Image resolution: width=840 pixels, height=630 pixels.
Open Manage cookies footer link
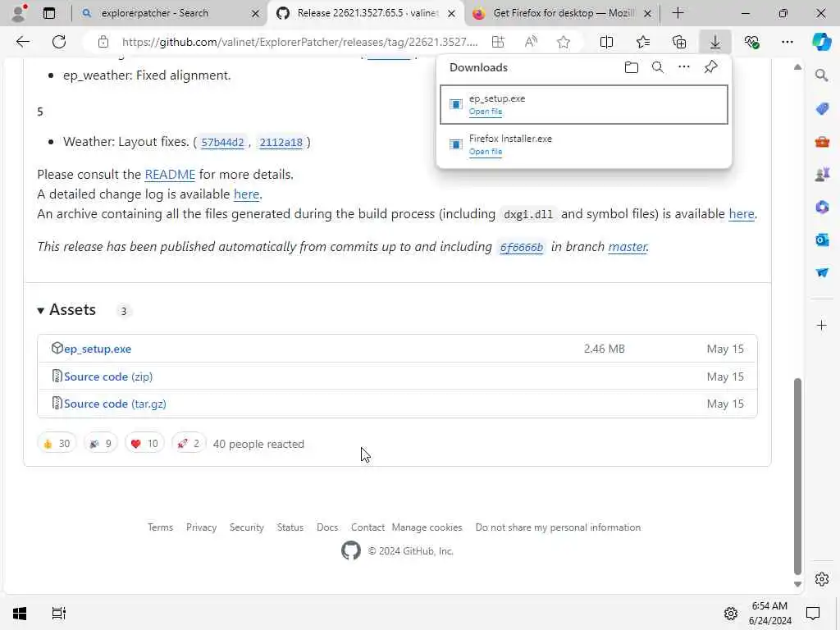[x=427, y=527]
